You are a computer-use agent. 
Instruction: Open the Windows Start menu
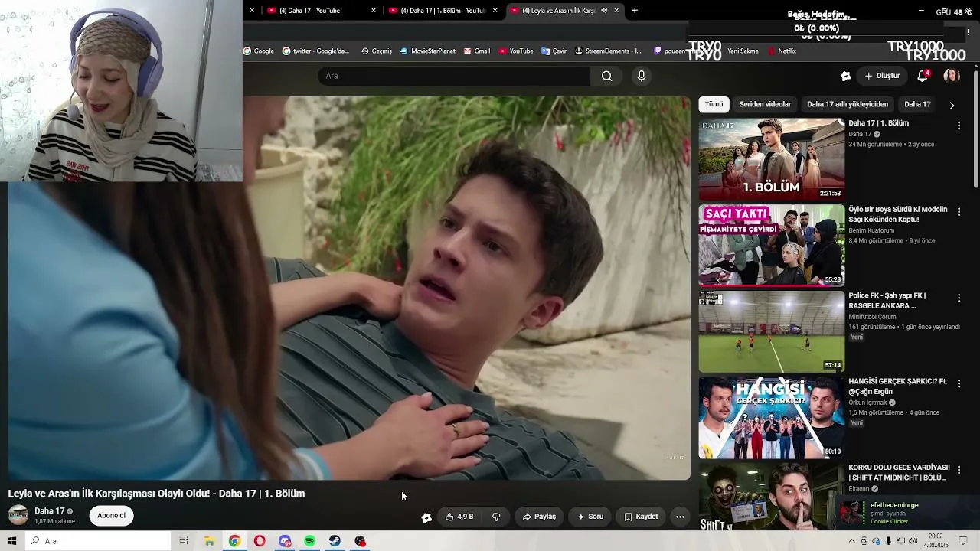[x=12, y=541]
